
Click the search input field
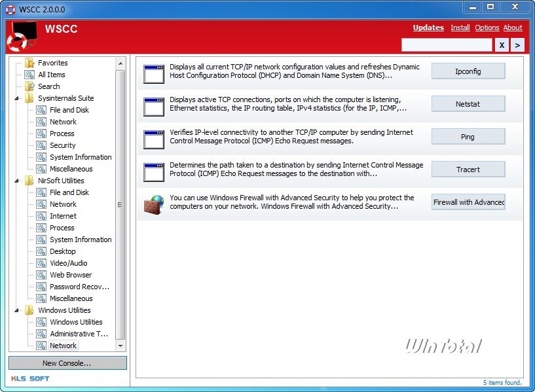click(447, 45)
